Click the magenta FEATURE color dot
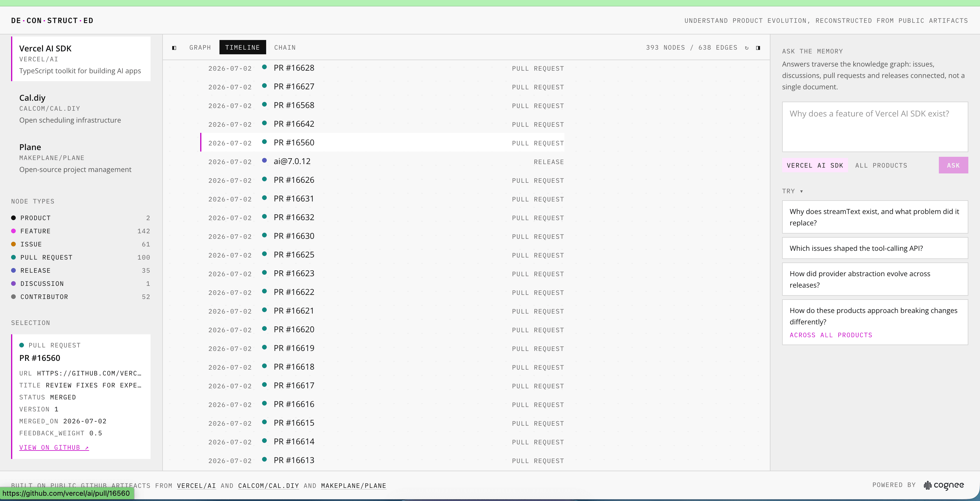This screenshot has height=501, width=980. click(x=13, y=231)
